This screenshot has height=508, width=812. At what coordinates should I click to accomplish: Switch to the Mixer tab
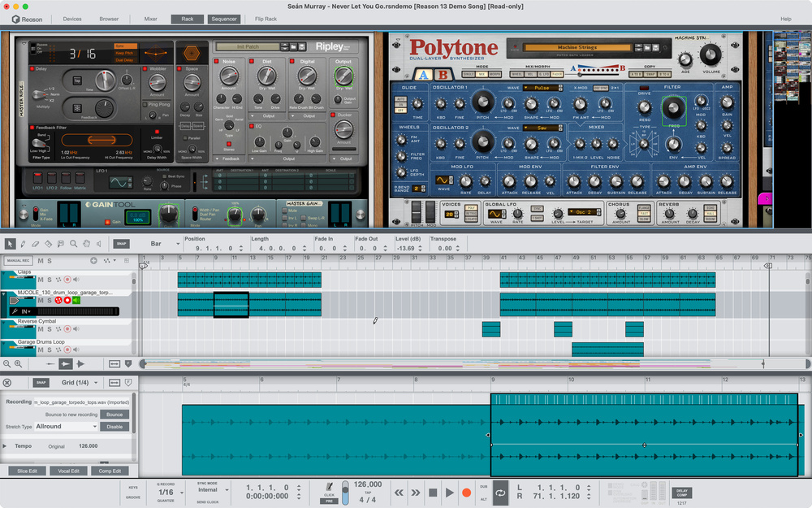click(151, 19)
